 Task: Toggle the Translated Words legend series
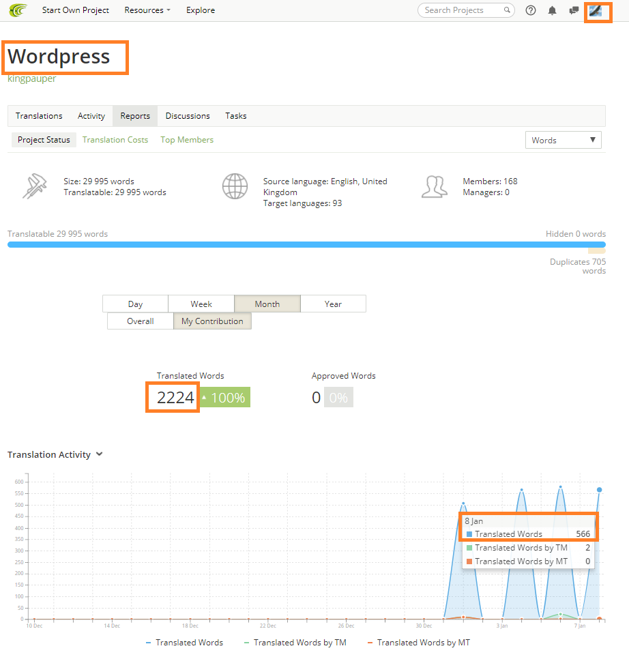tap(185, 643)
